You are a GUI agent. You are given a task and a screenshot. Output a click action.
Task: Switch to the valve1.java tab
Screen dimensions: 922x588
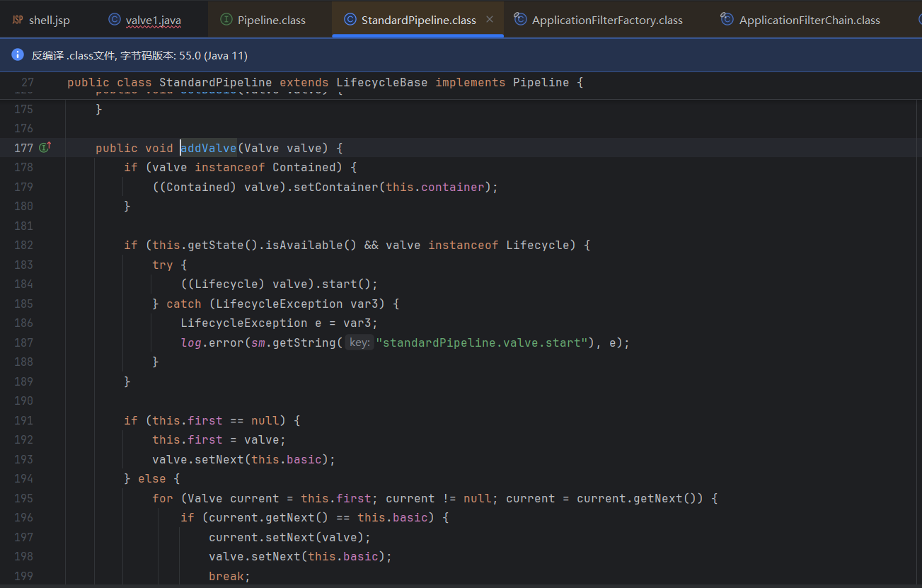[153, 21]
